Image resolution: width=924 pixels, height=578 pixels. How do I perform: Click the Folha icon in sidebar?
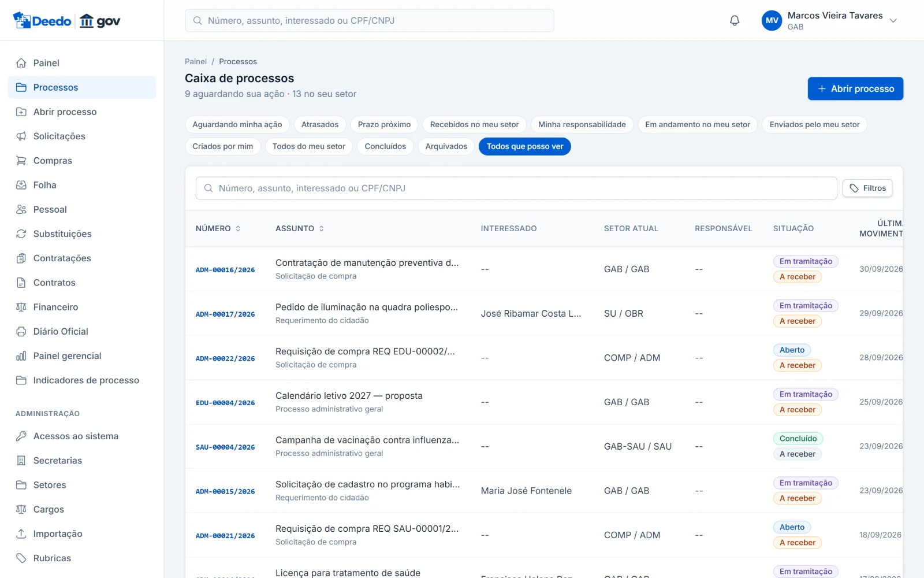[x=21, y=185]
